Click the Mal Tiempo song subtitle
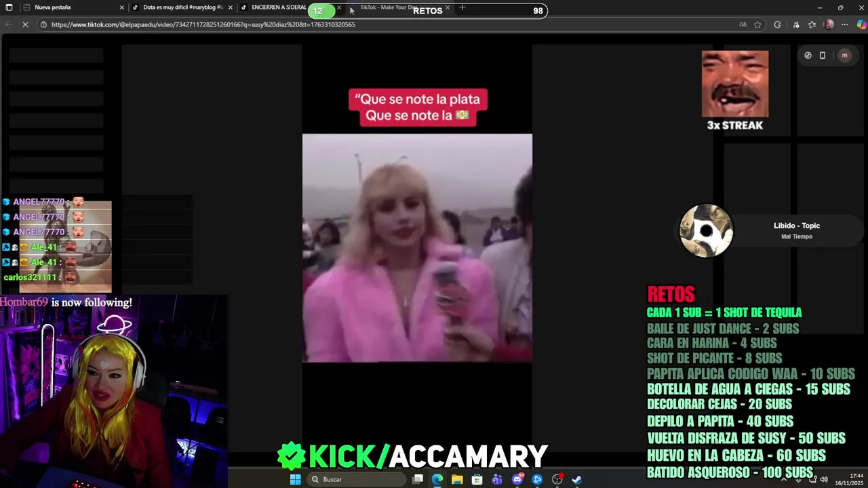This screenshot has width=868, height=488. coord(796,237)
